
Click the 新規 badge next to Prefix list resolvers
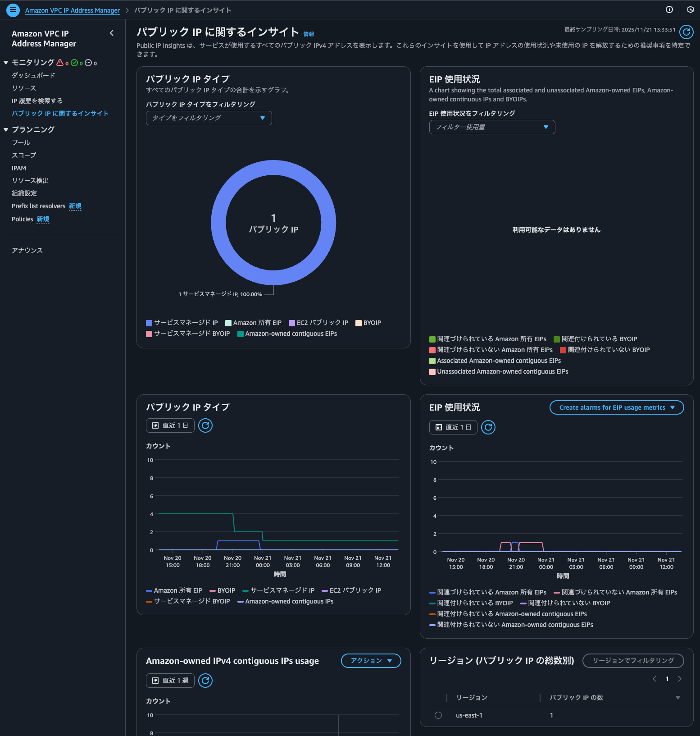click(x=75, y=206)
